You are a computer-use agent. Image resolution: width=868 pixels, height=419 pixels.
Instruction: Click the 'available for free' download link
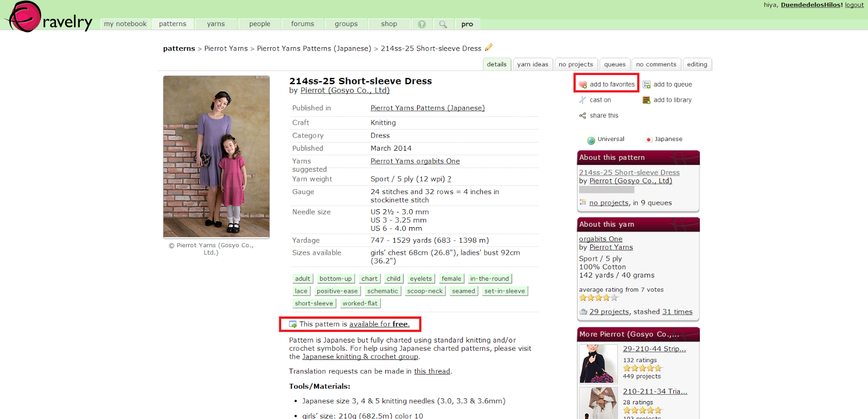[x=379, y=324]
